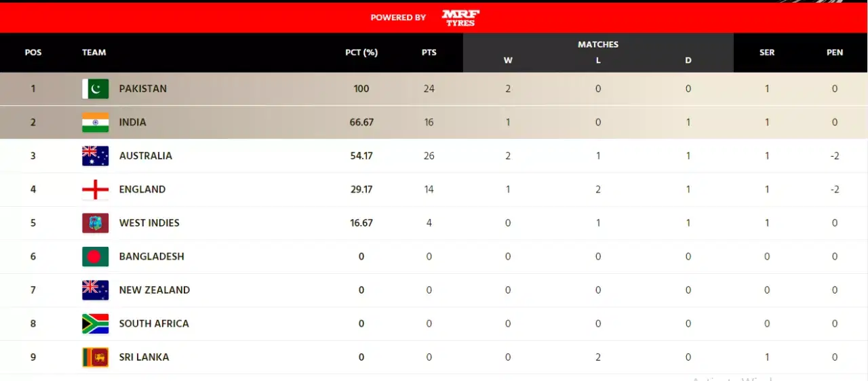Click the Bangladesh flag icon

[96, 256]
